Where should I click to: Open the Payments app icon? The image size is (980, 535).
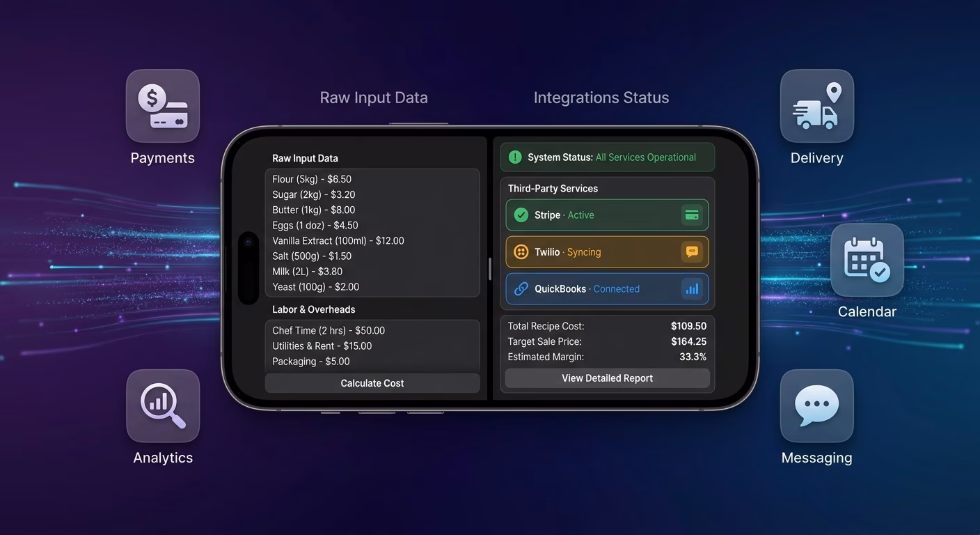163,106
